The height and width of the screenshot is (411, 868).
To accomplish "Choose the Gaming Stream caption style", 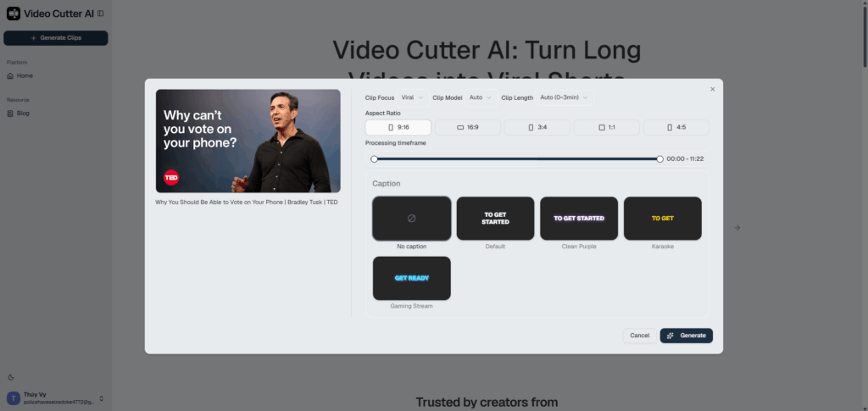I will coord(412,278).
